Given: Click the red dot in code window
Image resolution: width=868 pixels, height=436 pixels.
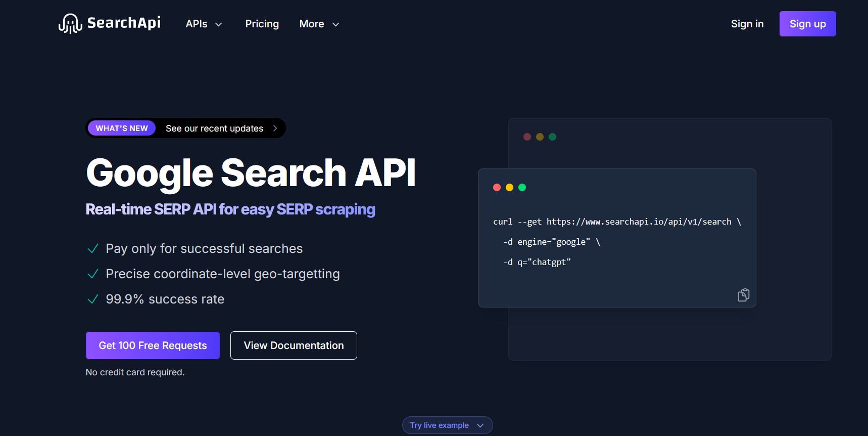Looking at the screenshot, I should pos(497,187).
